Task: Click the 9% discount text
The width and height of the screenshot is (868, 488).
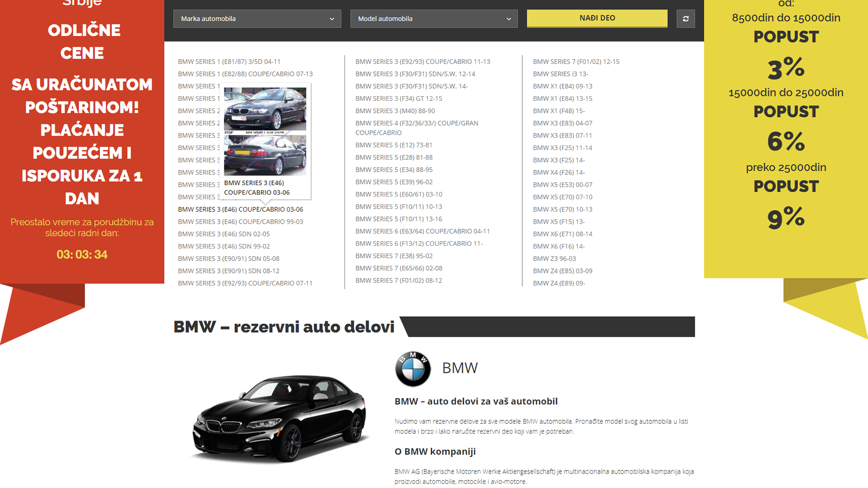Action: pyautogui.click(x=786, y=218)
